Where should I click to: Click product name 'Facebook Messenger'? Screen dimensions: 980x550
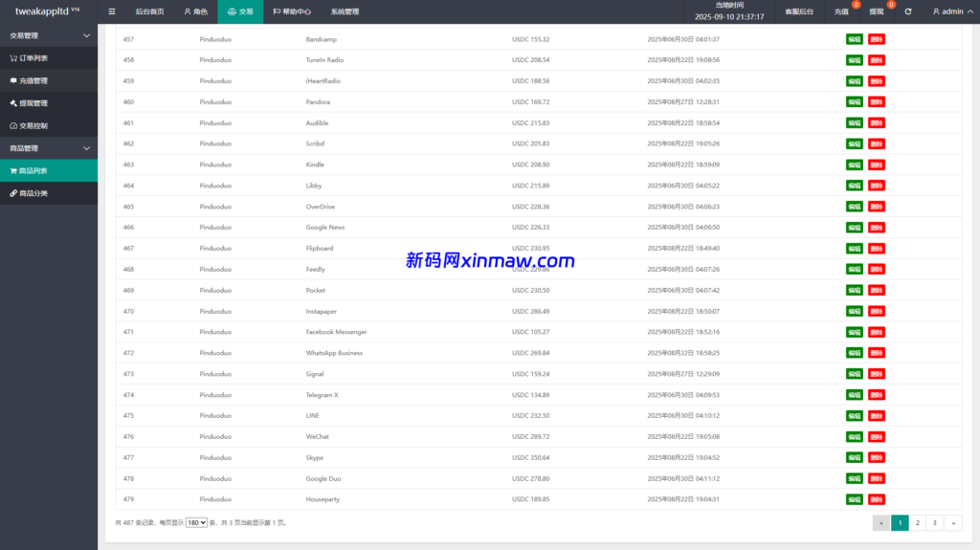[x=336, y=332]
